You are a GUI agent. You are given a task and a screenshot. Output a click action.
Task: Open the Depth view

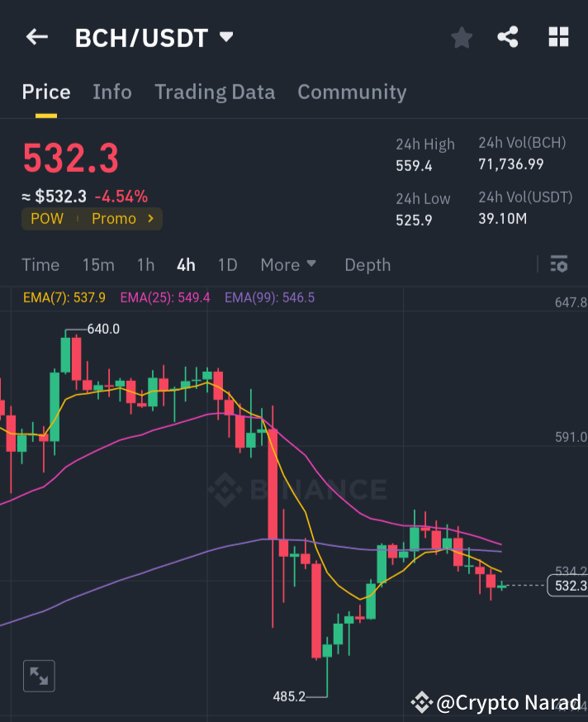coord(367,264)
